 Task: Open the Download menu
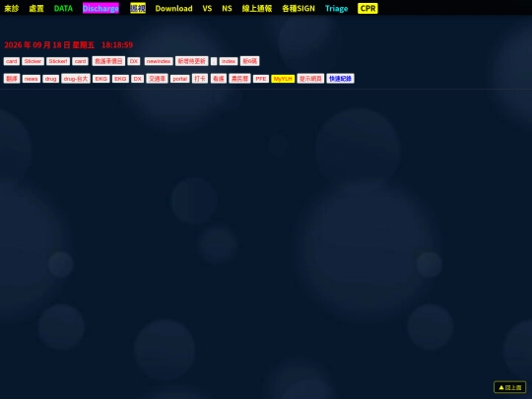tap(173, 9)
